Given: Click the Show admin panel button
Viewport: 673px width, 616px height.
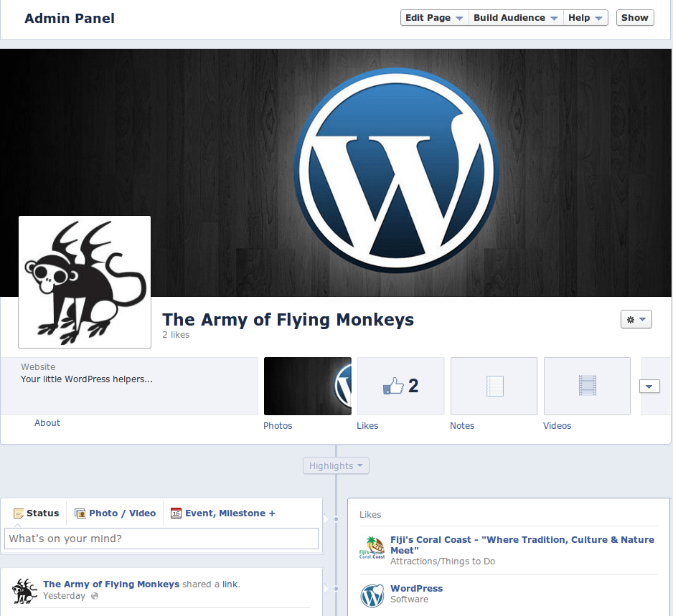Looking at the screenshot, I should (x=635, y=18).
